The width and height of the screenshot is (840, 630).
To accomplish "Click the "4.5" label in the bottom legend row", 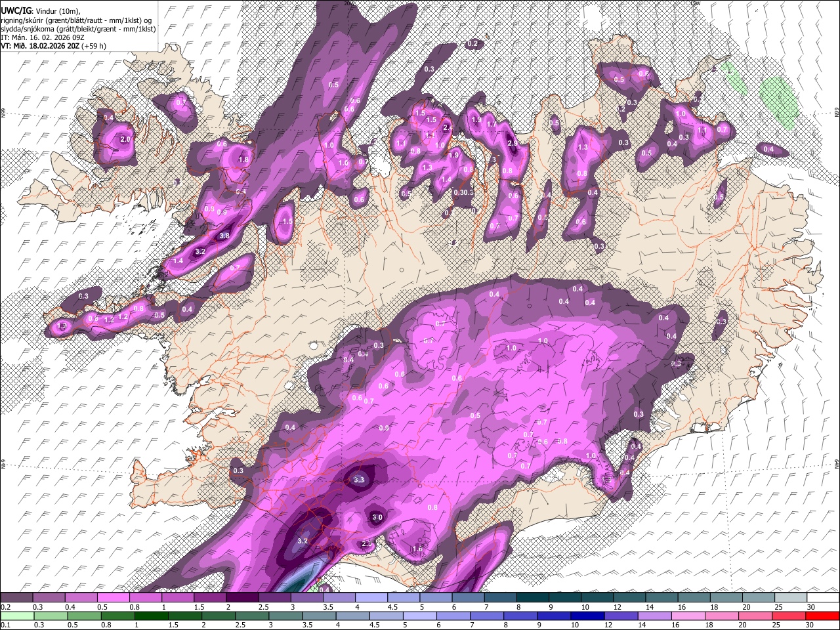I will point(375,625).
